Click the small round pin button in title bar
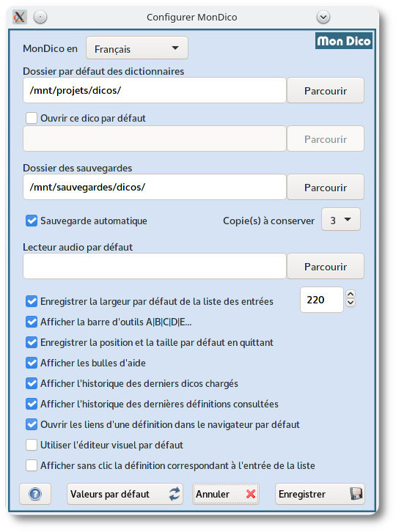The width and height of the screenshot is (396, 532). [x=40, y=17]
